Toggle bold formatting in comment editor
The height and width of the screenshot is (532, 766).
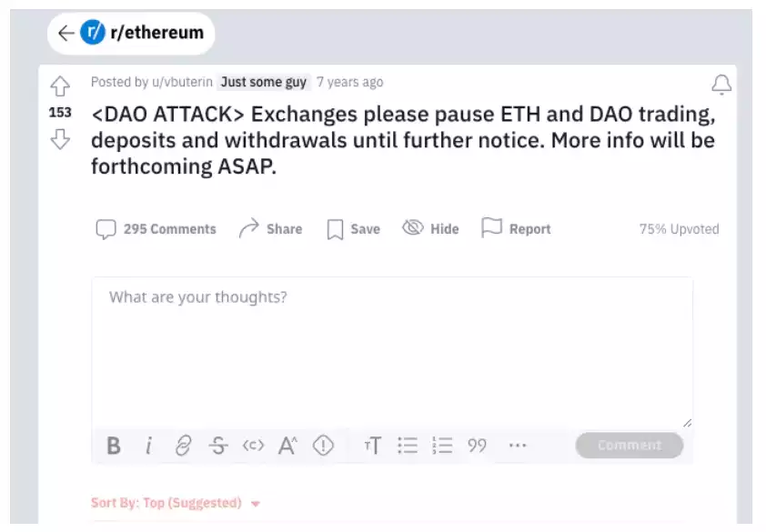tap(114, 446)
